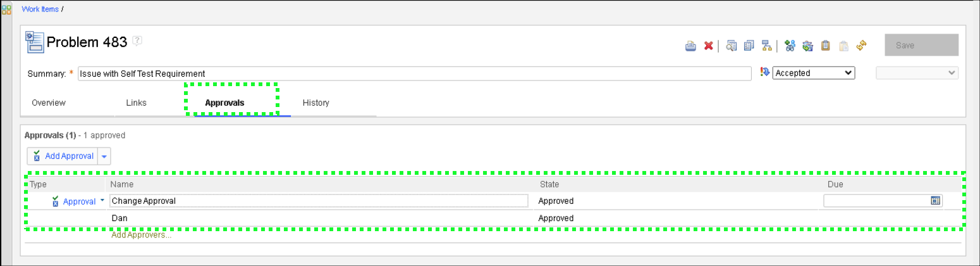Click the duplicate work item copy icon
The height and width of the screenshot is (266, 980).
(x=749, y=46)
